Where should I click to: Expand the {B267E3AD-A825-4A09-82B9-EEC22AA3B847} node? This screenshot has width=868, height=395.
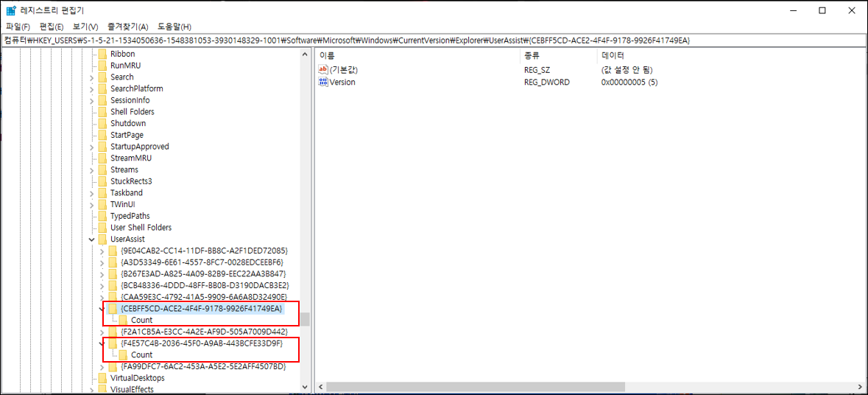coord(102,273)
